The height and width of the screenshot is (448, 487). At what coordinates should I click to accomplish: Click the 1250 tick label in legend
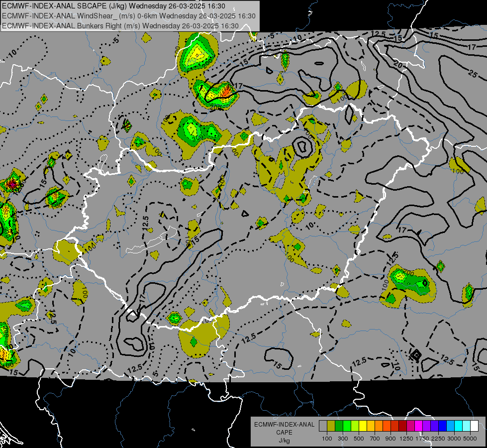pos(406,439)
